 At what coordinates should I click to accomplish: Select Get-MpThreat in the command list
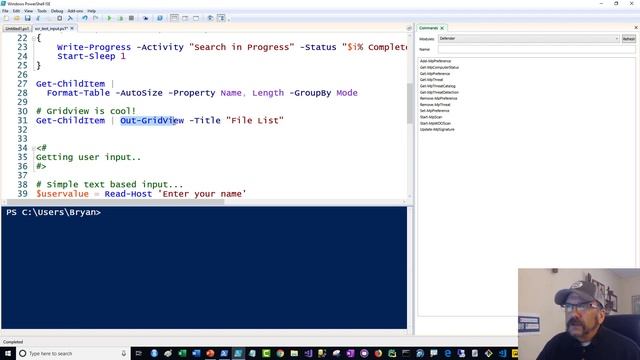pos(431,80)
